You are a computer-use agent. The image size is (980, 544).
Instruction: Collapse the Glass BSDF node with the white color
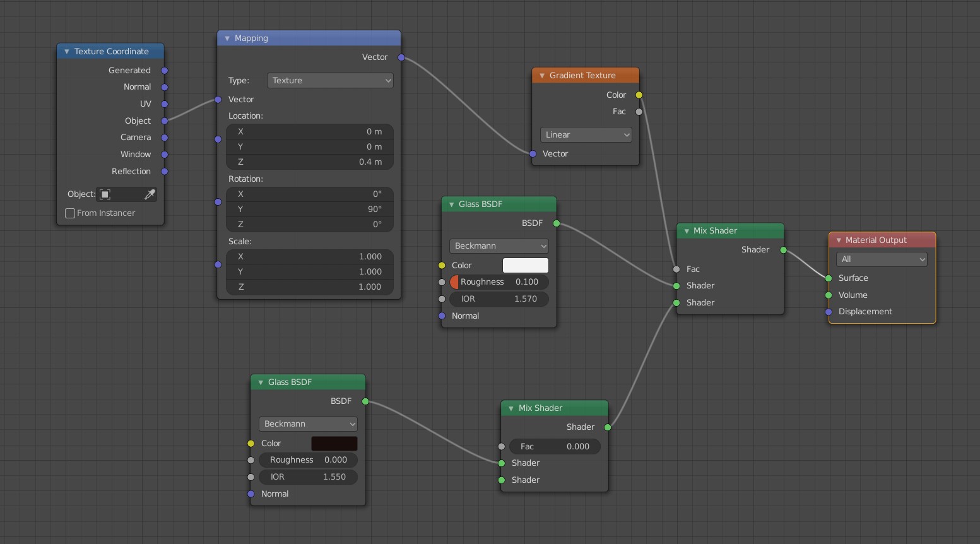tap(451, 204)
